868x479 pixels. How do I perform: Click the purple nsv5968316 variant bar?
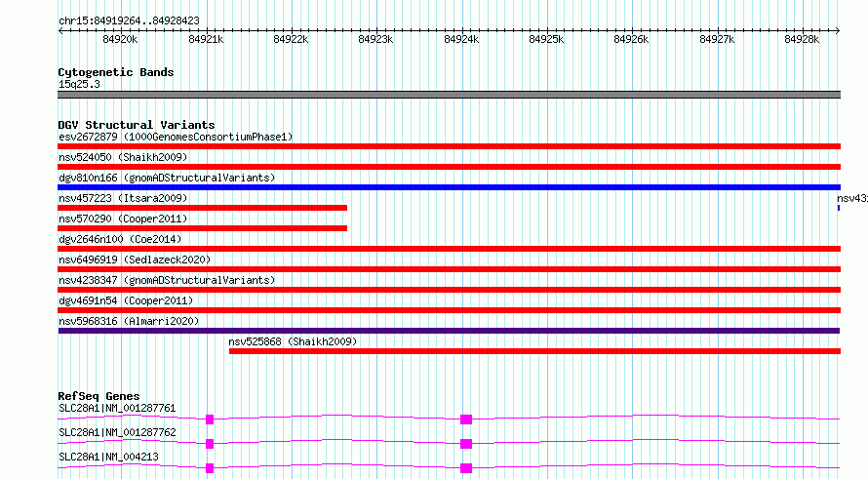pyautogui.click(x=449, y=331)
